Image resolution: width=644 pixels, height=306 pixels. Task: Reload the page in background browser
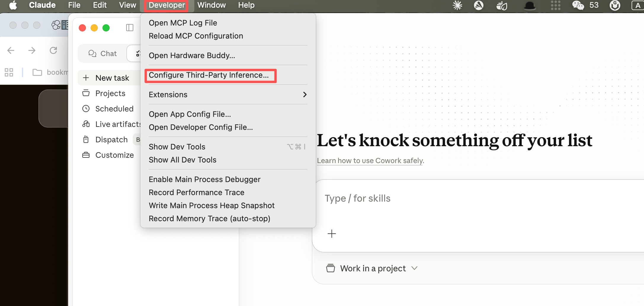[53, 50]
